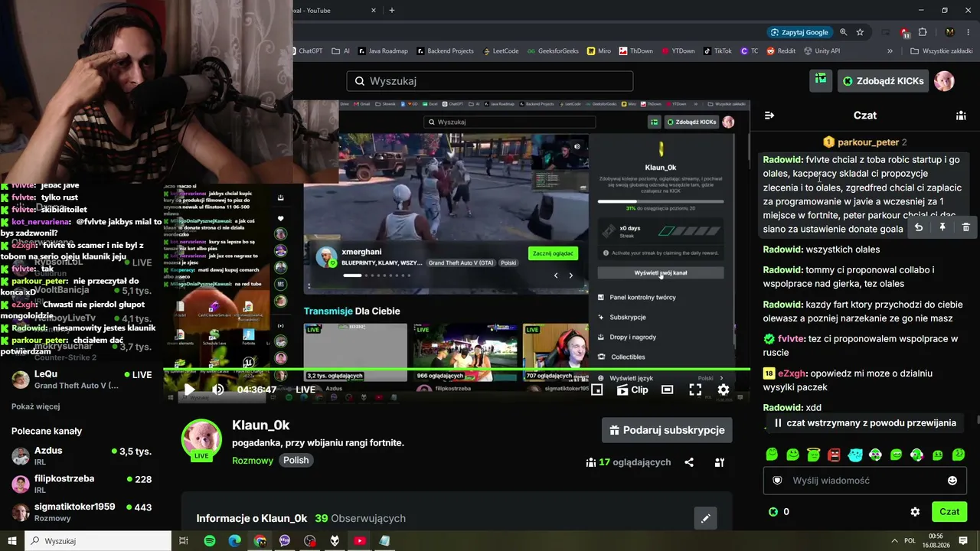This screenshot has width=980, height=551.
Task: Expand Pokaż więcej in the sidebar
Action: click(x=35, y=406)
